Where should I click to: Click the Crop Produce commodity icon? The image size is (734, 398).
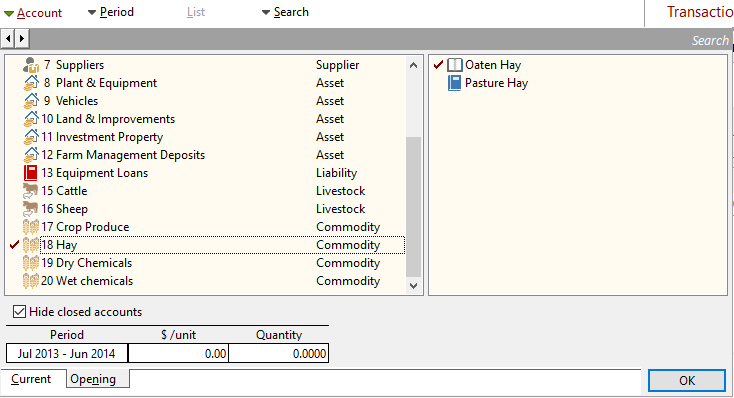pos(31,227)
